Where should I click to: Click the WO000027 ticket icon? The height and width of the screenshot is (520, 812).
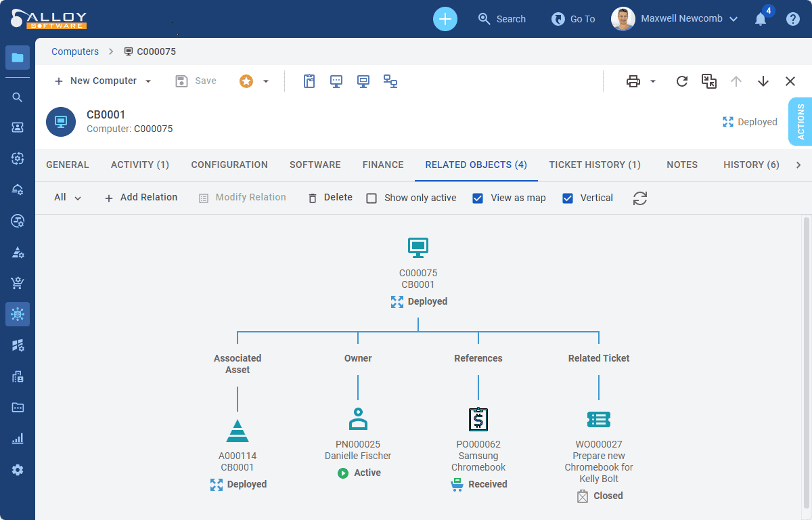[599, 420]
